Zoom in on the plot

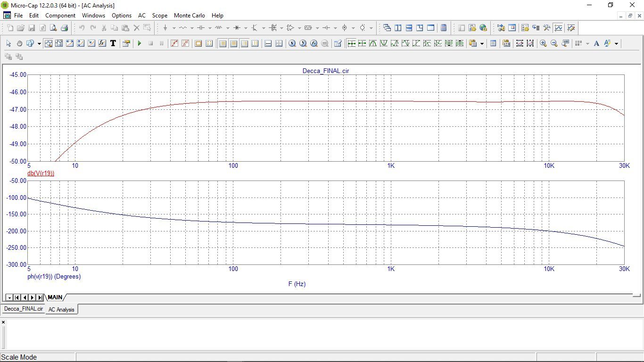click(x=543, y=43)
